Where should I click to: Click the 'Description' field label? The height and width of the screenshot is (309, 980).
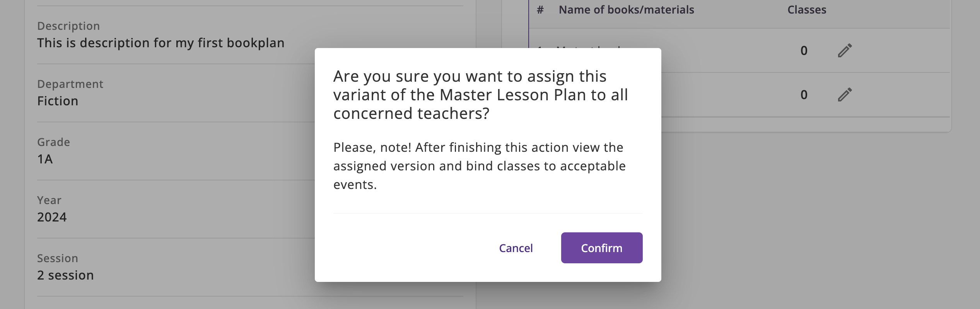pos(68,26)
